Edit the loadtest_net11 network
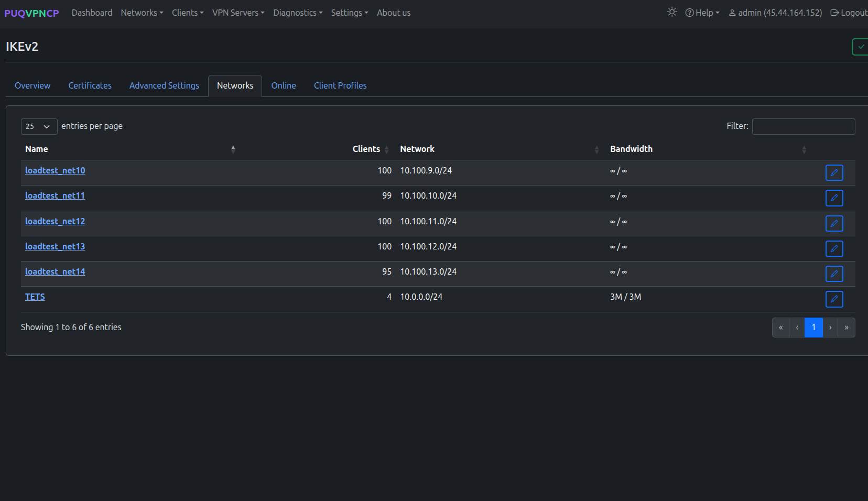 (834, 198)
